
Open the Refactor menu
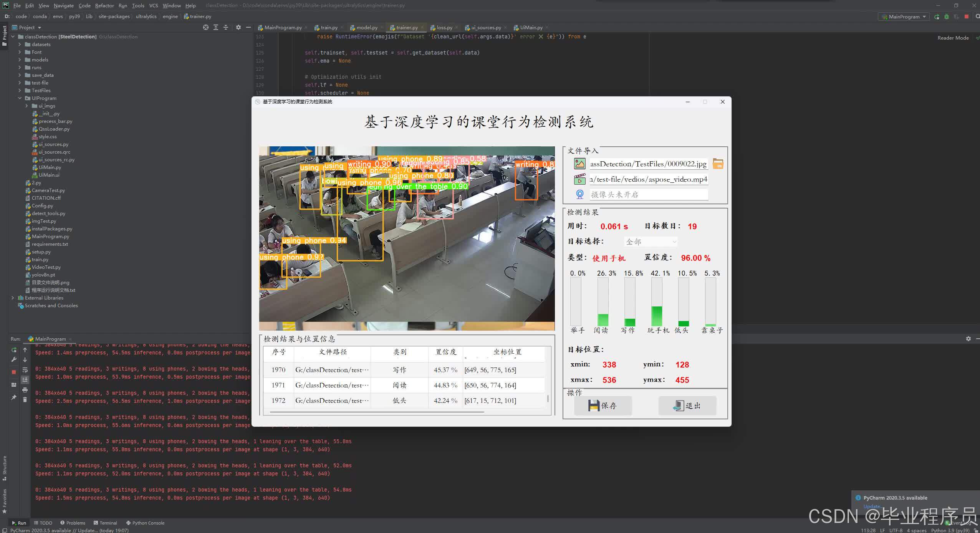click(104, 5)
